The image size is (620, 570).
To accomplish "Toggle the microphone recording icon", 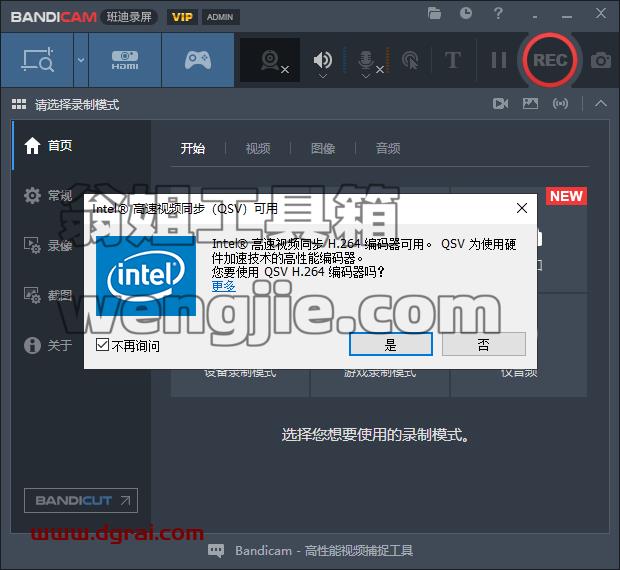I will tap(366, 60).
